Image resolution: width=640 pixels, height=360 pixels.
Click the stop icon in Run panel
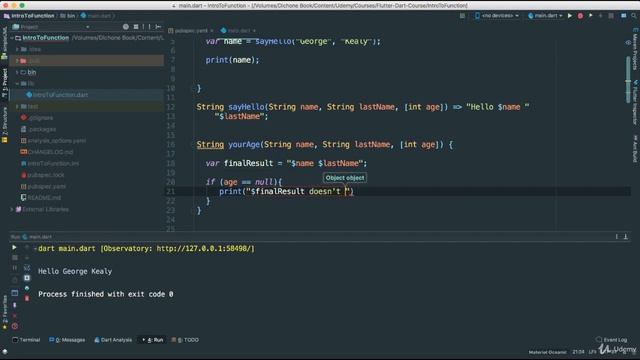15,258
